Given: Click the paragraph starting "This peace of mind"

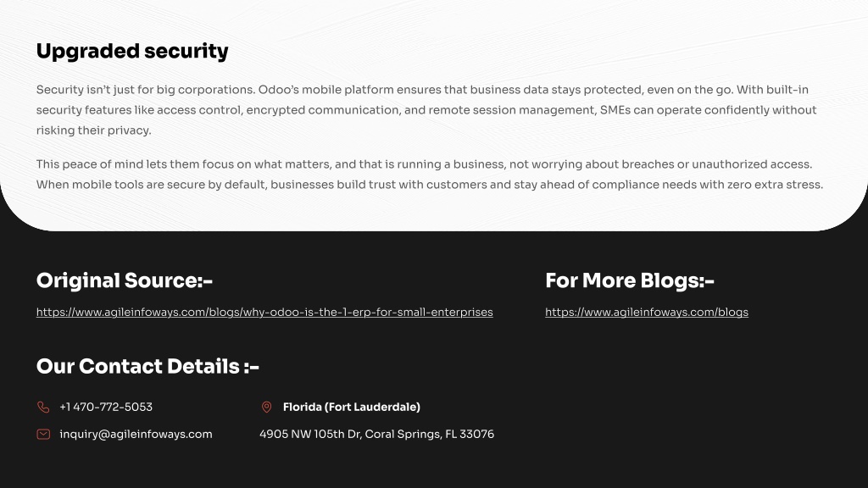Looking at the screenshot, I should point(430,175).
